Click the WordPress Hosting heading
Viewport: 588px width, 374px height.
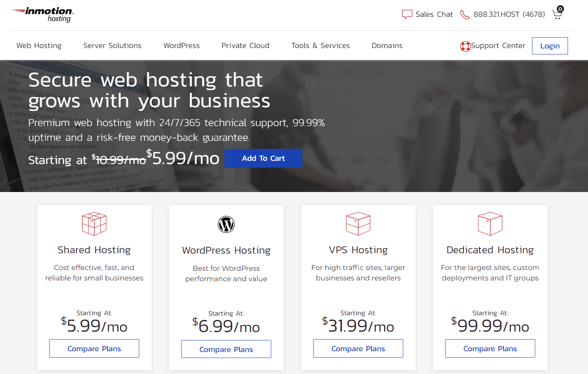point(226,250)
